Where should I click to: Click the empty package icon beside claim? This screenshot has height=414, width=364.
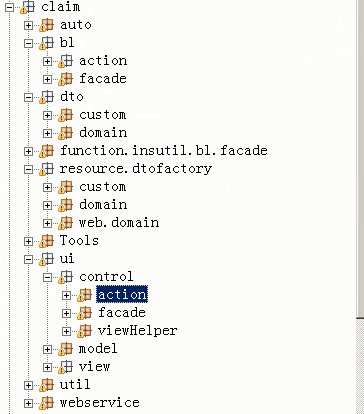pyautogui.click(x=27, y=7)
